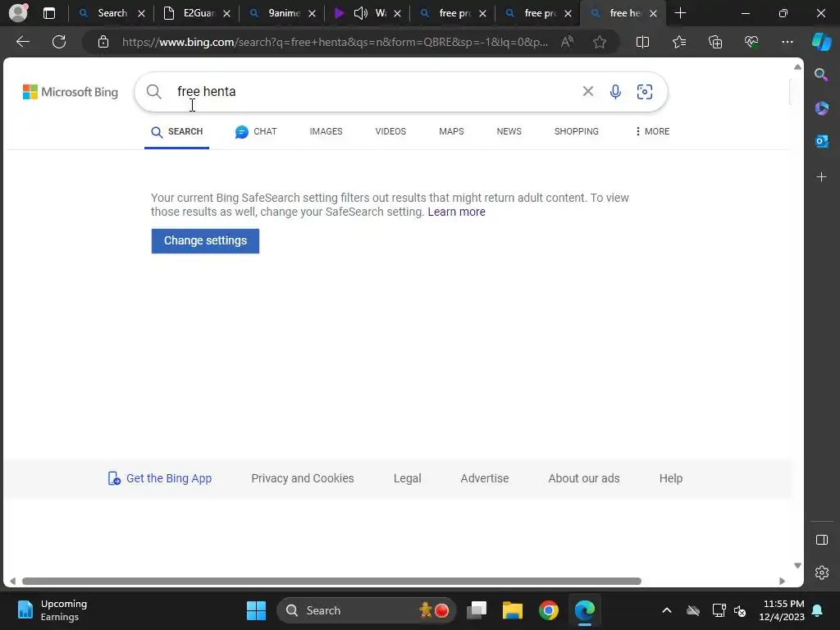Go to Microsoft Bing home logo

pos(71,92)
